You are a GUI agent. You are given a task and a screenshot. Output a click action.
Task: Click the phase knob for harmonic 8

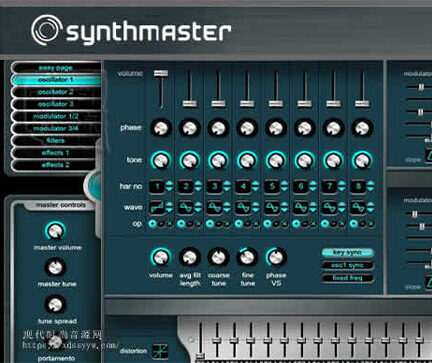pos(362,128)
